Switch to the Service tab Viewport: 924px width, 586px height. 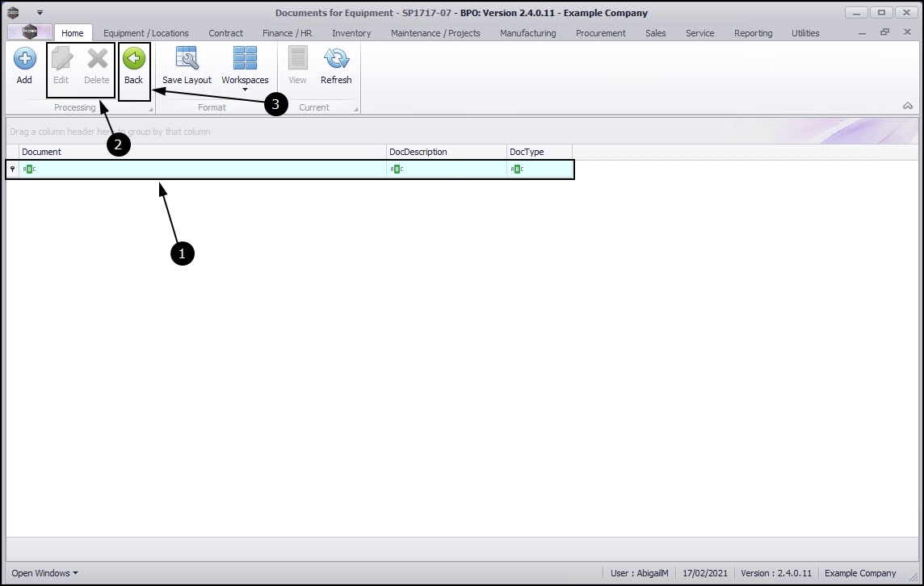pyautogui.click(x=699, y=33)
